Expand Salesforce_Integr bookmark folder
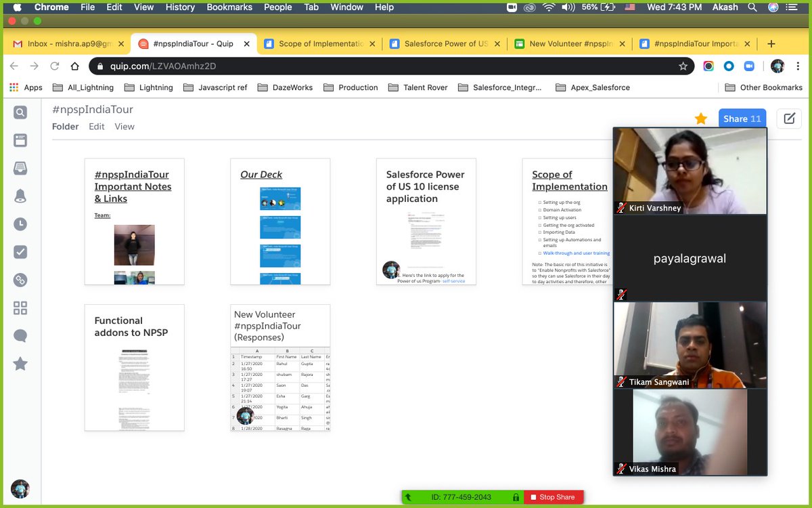Image resolution: width=812 pixels, height=508 pixels. 501,87
